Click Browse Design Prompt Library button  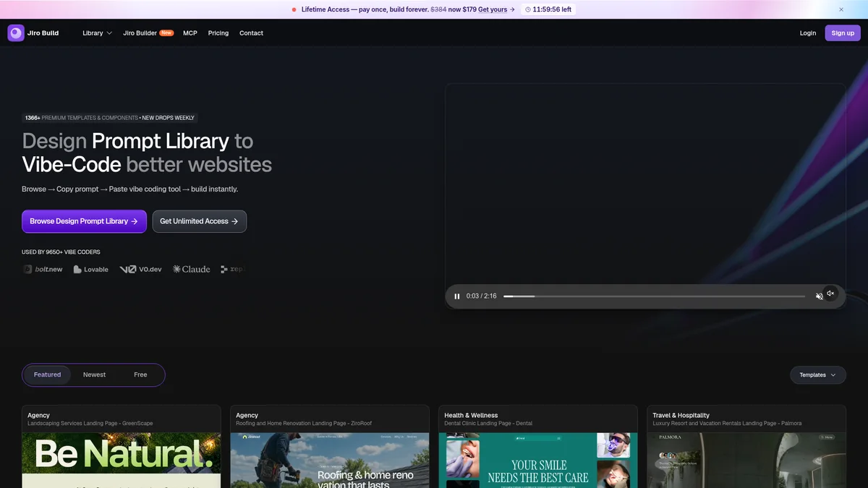click(x=84, y=221)
